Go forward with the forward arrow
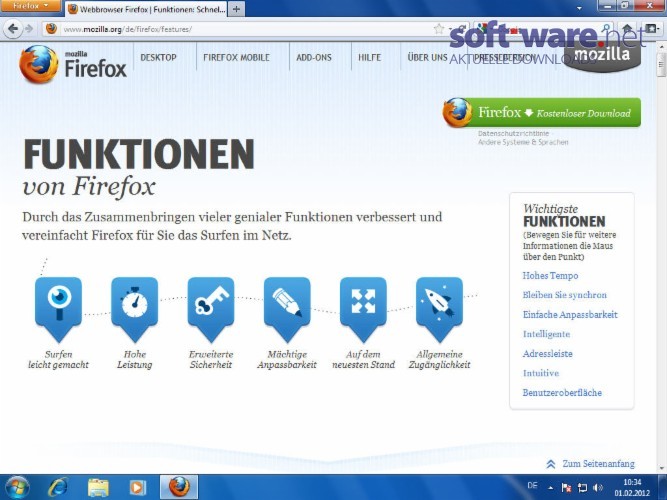667x500 pixels. [29, 29]
